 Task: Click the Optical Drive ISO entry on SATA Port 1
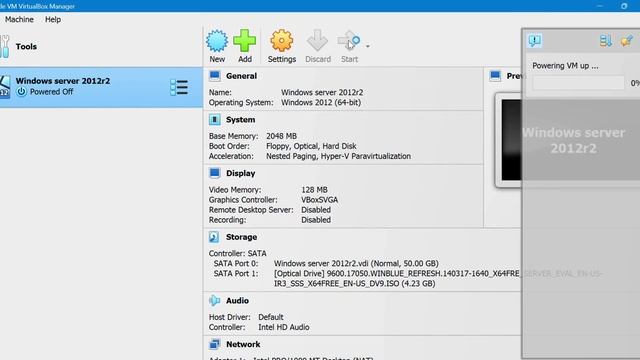tap(438, 278)
